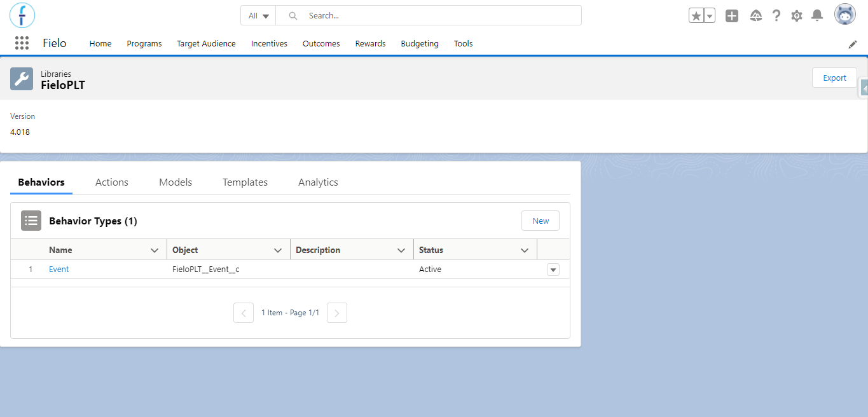Open the All search scope dropdown

click(x=258, y=16)
